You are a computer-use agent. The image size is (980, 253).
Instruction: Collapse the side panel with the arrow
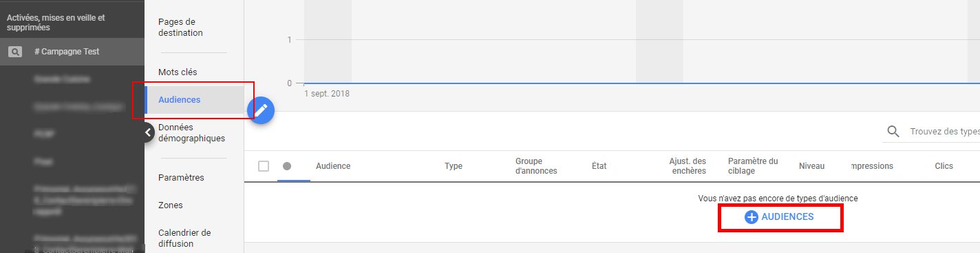(x=147, y=132)
